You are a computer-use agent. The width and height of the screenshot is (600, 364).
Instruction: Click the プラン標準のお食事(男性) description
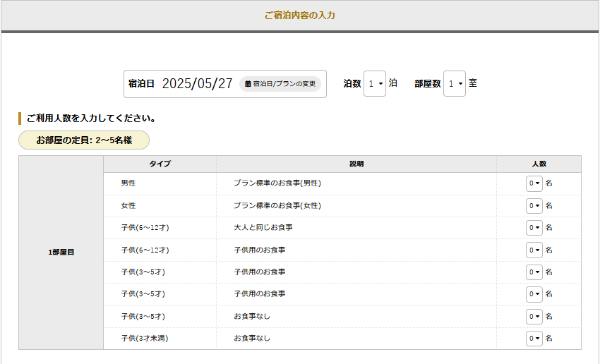tap(277, 183)
